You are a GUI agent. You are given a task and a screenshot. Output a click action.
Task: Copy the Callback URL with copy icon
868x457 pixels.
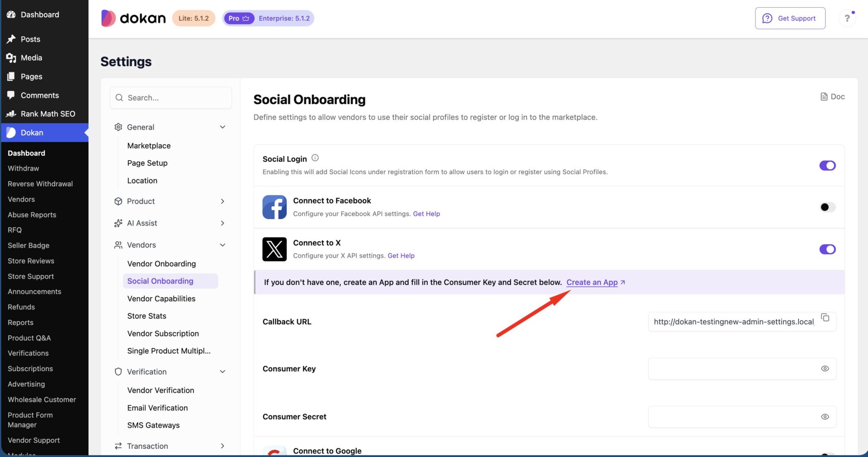click(x=825, y=317)
